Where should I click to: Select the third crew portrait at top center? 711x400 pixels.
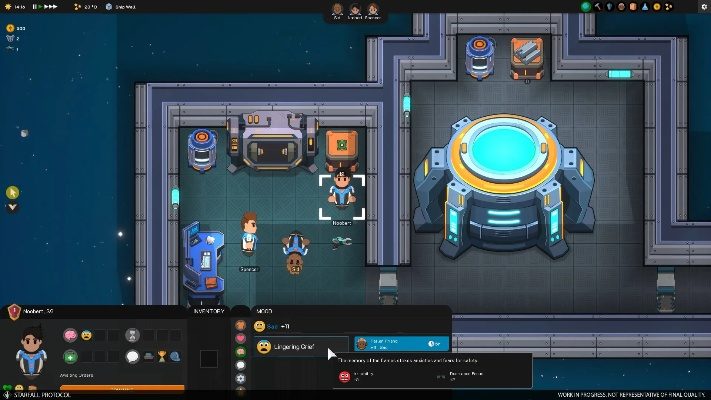[x=373, y=10]
